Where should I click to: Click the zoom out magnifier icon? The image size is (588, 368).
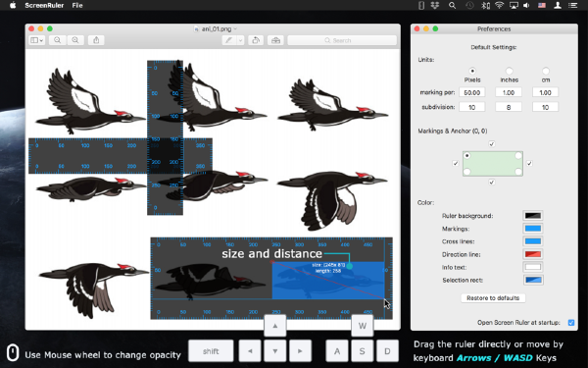click(58, 40)
